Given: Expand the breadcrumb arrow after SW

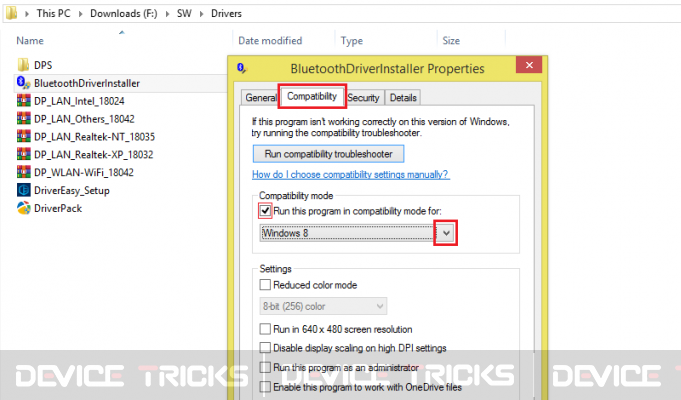Looking at the screenshot, I should [x=202, y=13].
